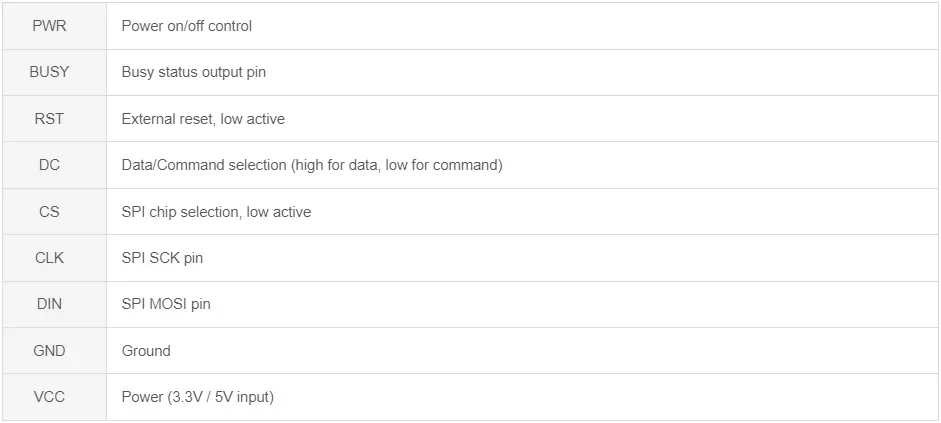Screen dimensions: 941x423
Task: Select 'SPI chip selection, low active' text
Action: pyautogui.click(x=216, y=212)
